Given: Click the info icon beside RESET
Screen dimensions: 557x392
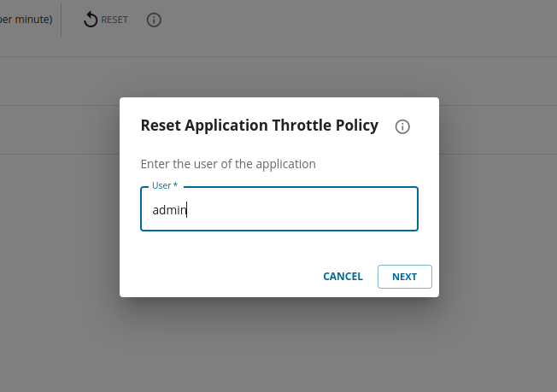Looking at the screenshot, I should [x=154, y=20].
